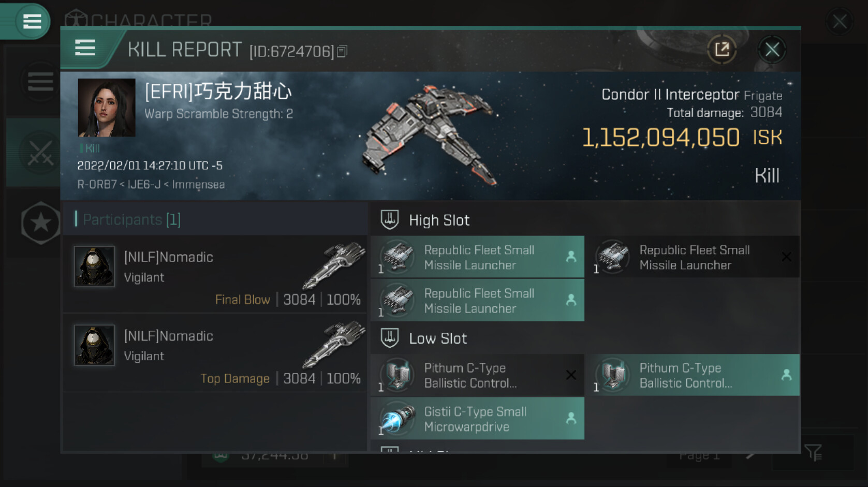Click the Participants [1] header

[x=131, y=219]
